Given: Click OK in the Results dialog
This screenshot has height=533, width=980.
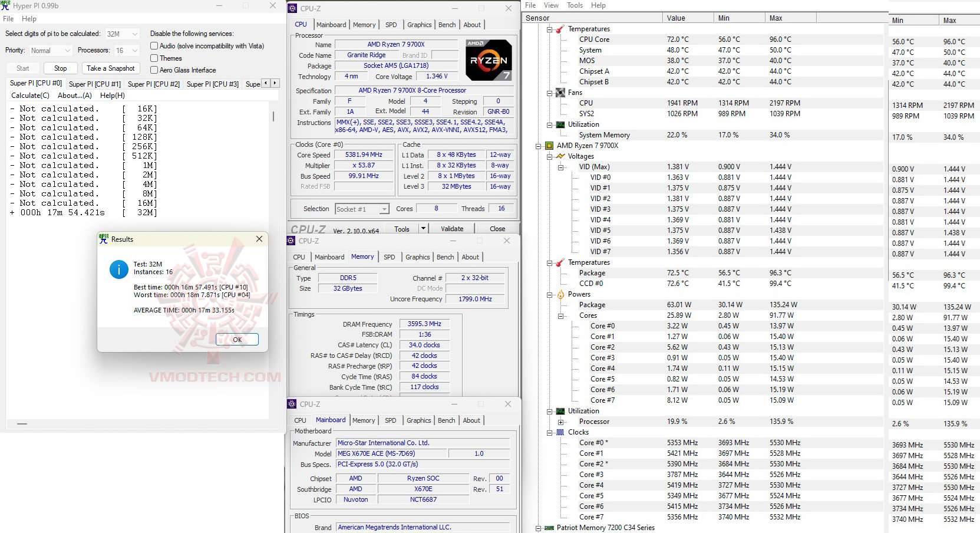Looking at the screenshot, I should (x=237, y=339).
